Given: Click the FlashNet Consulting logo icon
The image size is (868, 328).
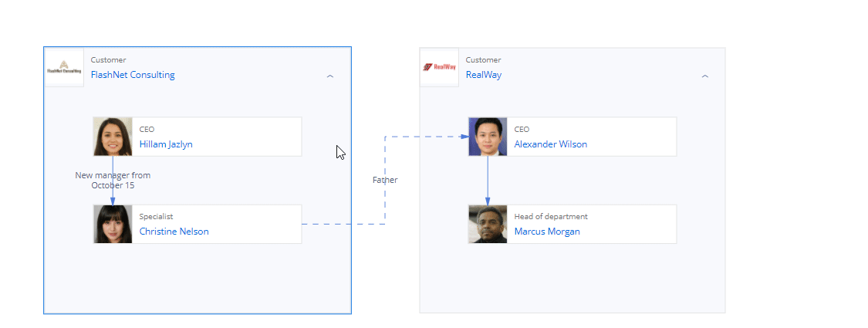Looking at the screenshot, I should (64, 68).
